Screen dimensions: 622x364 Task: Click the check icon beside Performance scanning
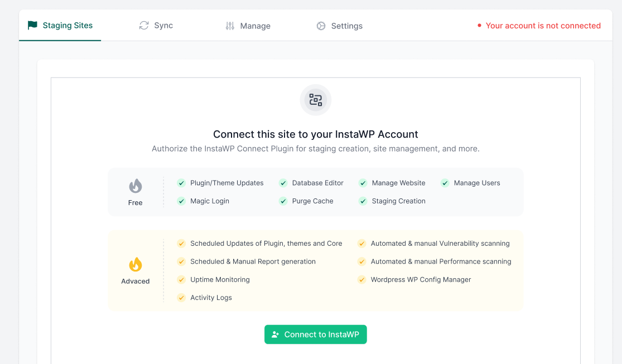[x=362, y=261]
